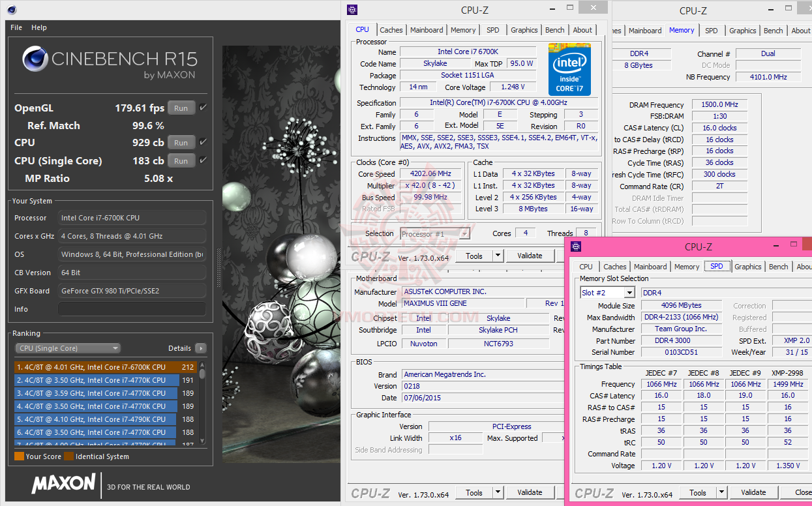
Task: Click the ranking list scroll-down arrow
Action: coord(203,441)
